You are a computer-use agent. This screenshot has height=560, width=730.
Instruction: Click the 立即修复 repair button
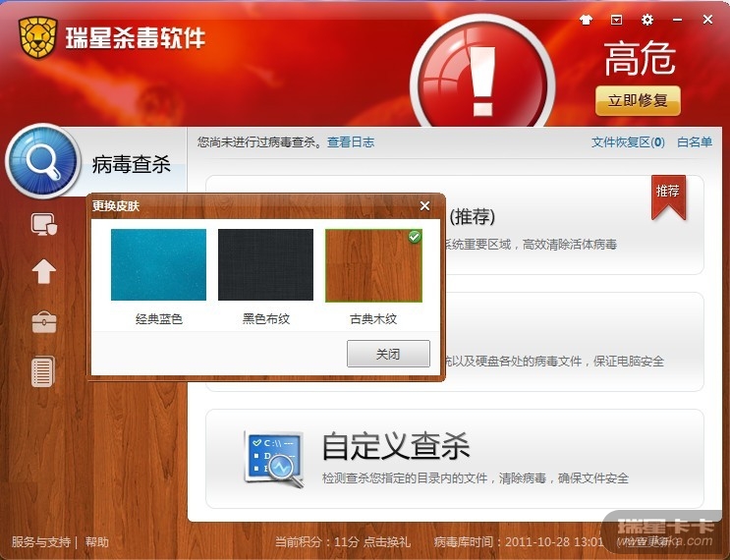[x=638, y=100]
